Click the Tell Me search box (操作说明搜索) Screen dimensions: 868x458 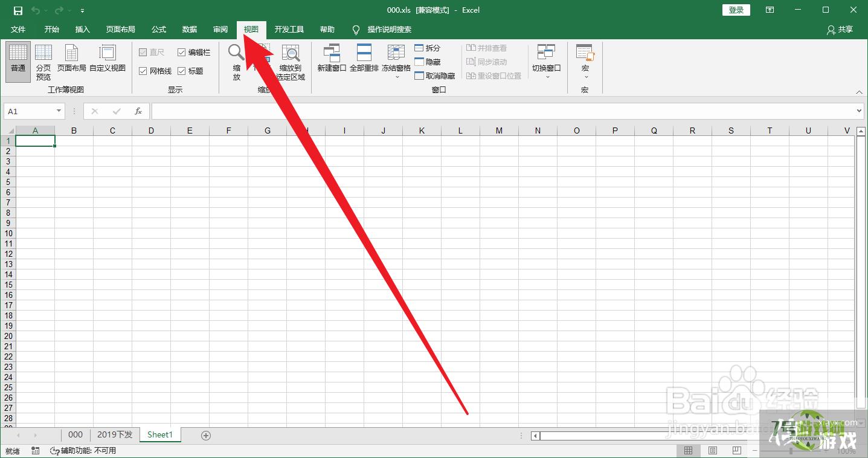point(389,30)
